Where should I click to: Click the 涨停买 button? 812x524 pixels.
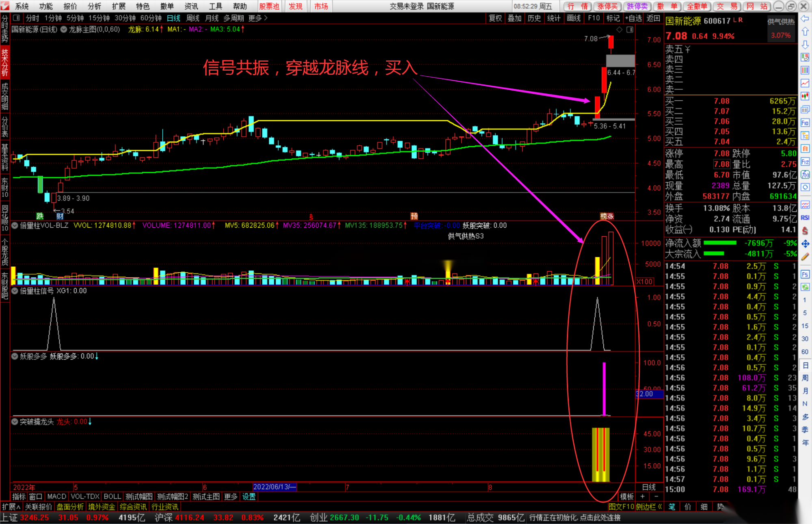coord(607,6)
